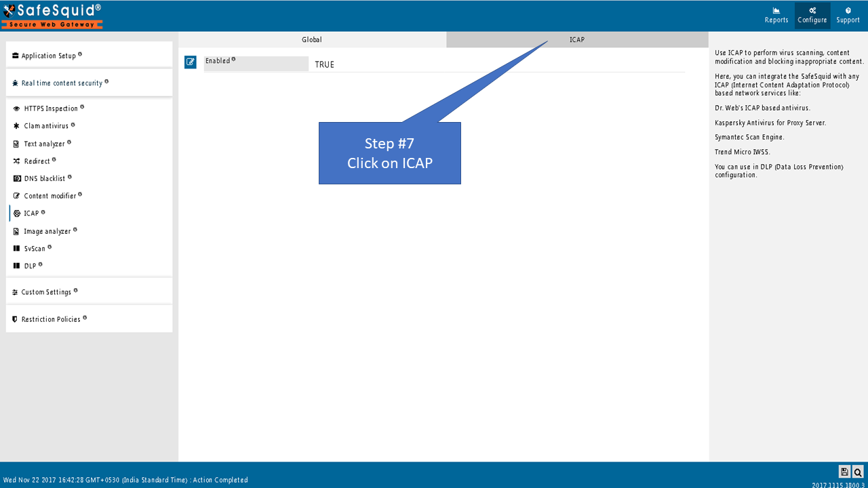This screenshot has height=488, width=868.
Task: Go to DNS blacklist settings
Action: [45, 179]
